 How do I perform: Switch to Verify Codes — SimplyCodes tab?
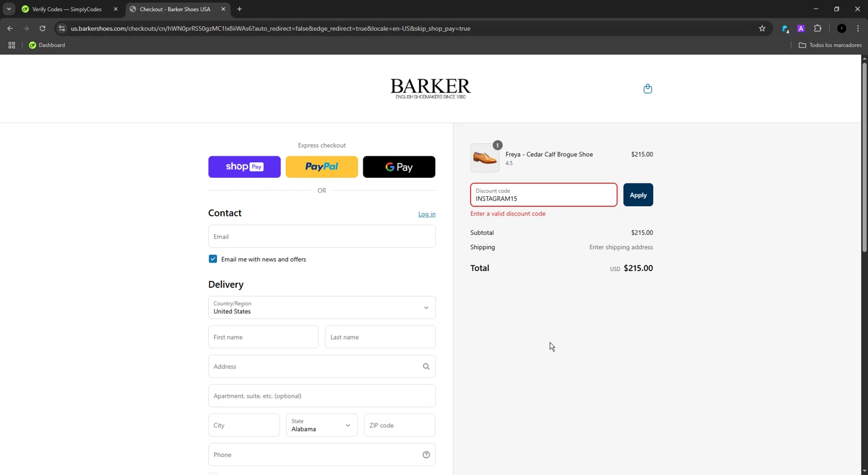67,9
